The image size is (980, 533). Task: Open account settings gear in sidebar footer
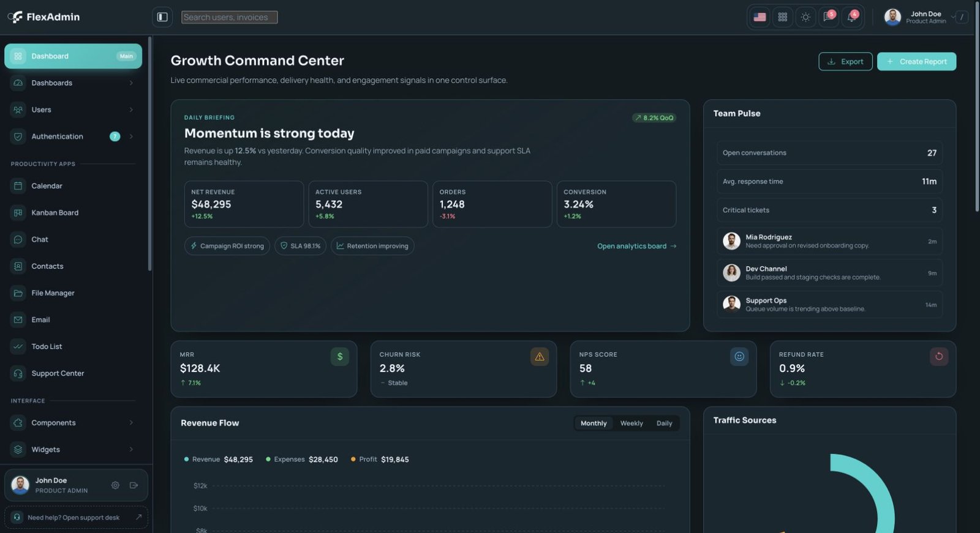(115, 485)
